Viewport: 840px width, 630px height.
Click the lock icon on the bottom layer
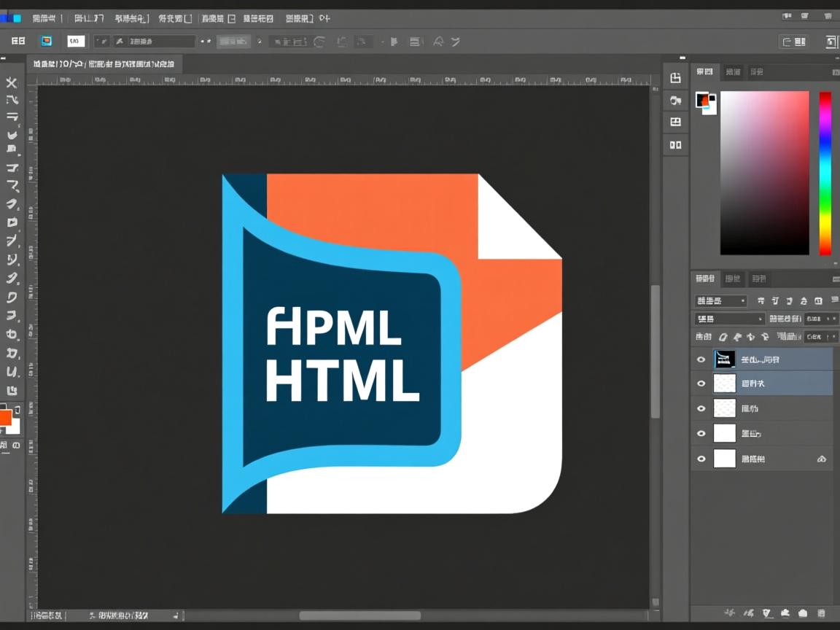point(822,459)
